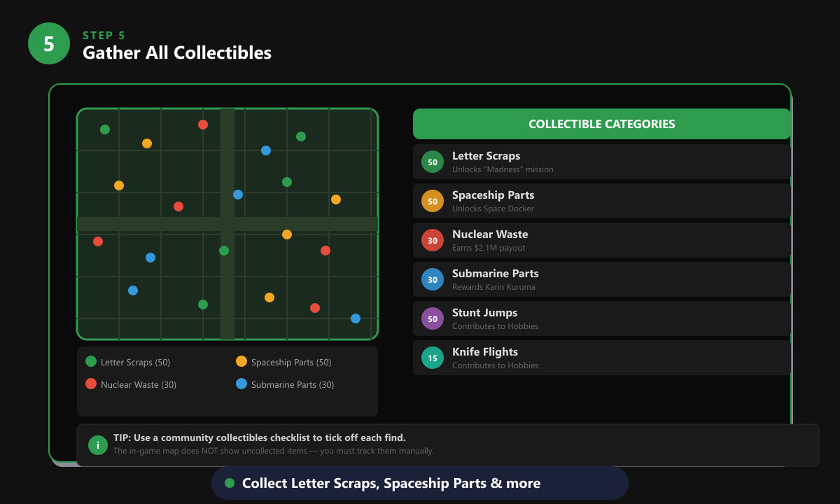
Task: Click the green info icon beside the TIP
Action: coord(98,444)
